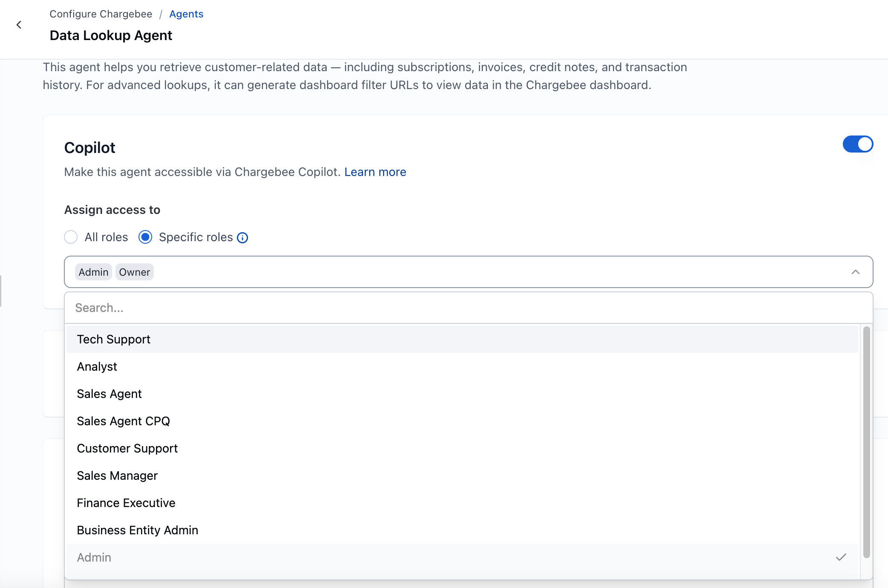888x588 pixels.
Task: Click the Specific roles info icon
Action: (x=242, y=238)
